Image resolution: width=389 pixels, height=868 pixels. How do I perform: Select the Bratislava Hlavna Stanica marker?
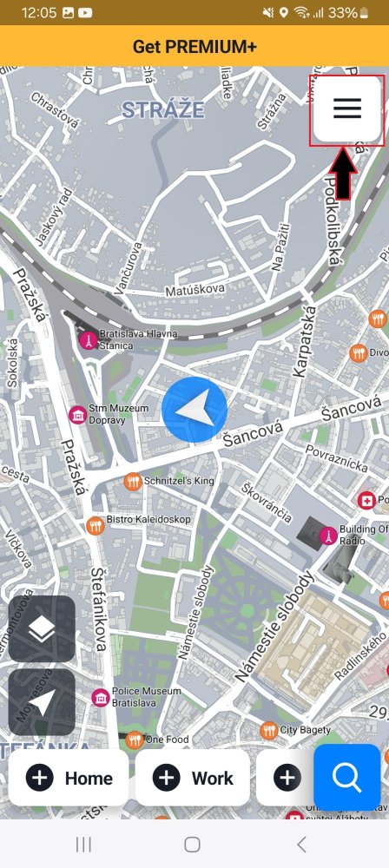pos(88,340)
